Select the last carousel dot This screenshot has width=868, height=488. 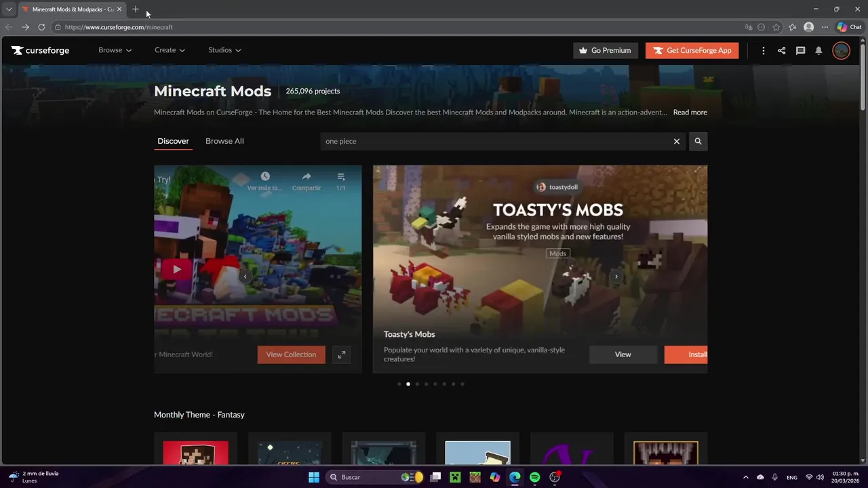pos(462,384)
